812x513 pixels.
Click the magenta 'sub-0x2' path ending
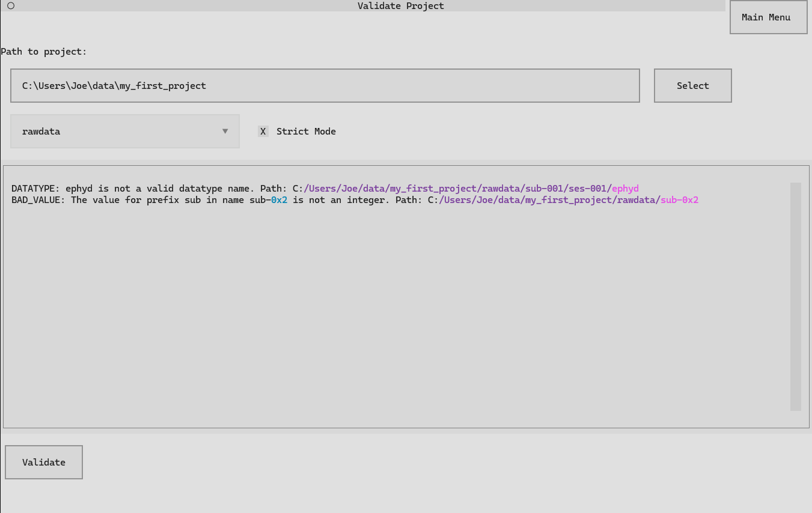pyautogui.click(x=679, y=200)
